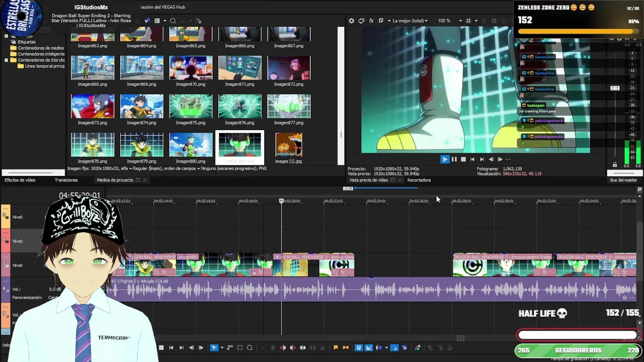Stop the video preview playback
Image resolution: width=644 pixels, height=362 pixels.
463,159
